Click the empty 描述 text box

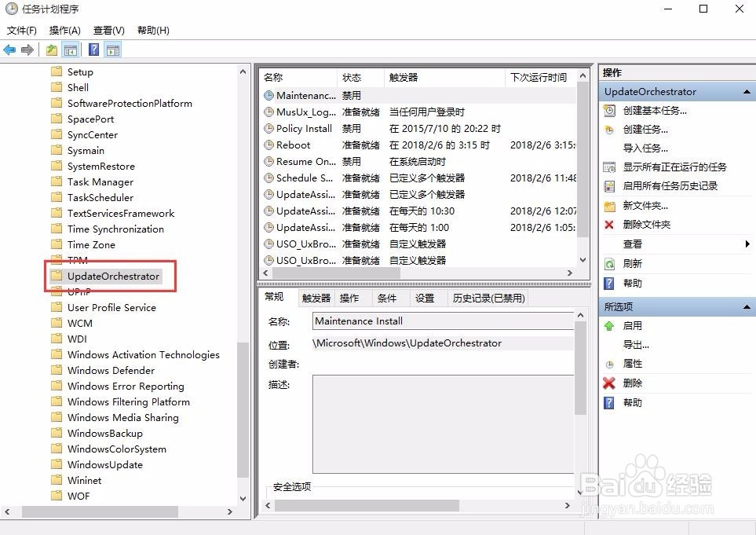coord(443,424)
